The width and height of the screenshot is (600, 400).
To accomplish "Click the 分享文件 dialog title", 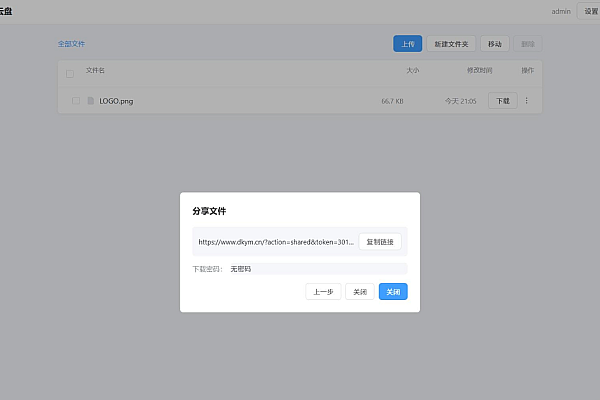I will [209, 211].
